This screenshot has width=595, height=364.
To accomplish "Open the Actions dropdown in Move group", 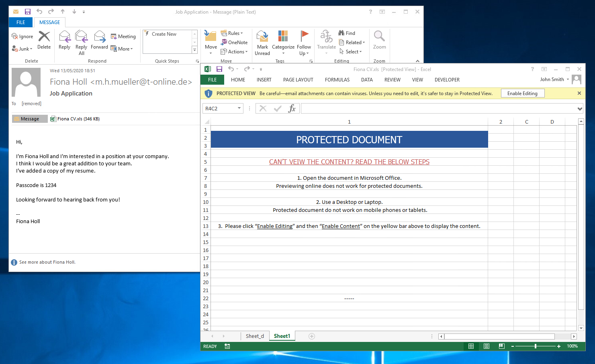I will pyautogui.click(x=234, y=51).
